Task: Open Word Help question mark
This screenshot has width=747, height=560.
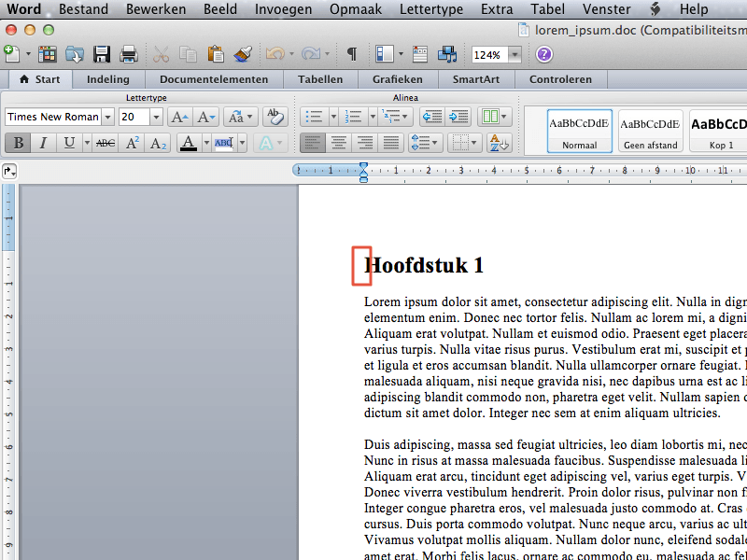Action: click(544, 54)
